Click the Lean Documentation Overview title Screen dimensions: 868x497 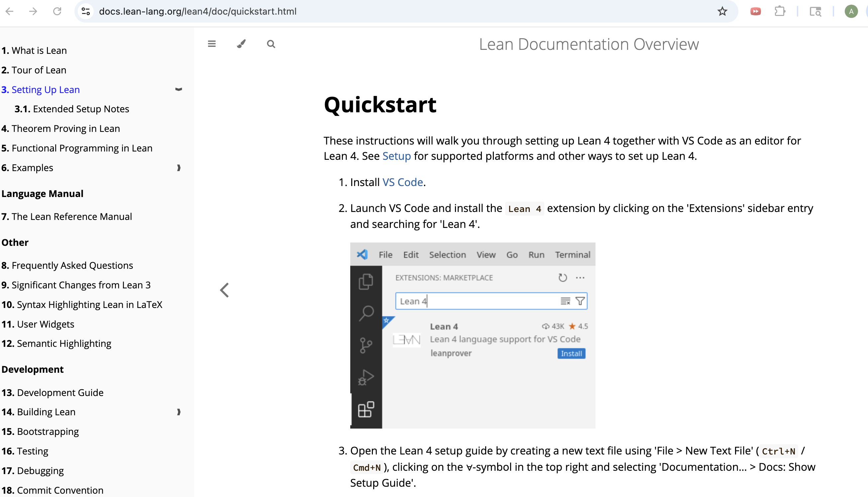[589, 45]
